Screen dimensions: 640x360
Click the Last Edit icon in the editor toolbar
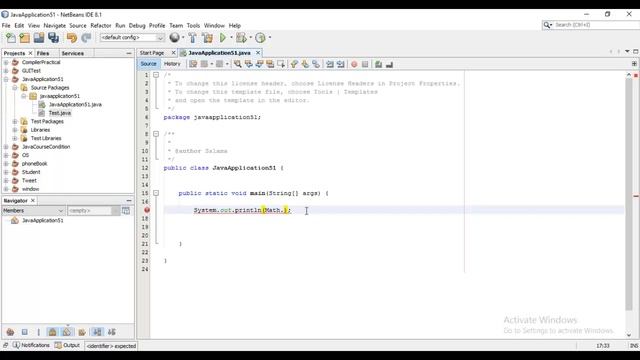pos(193,64)
